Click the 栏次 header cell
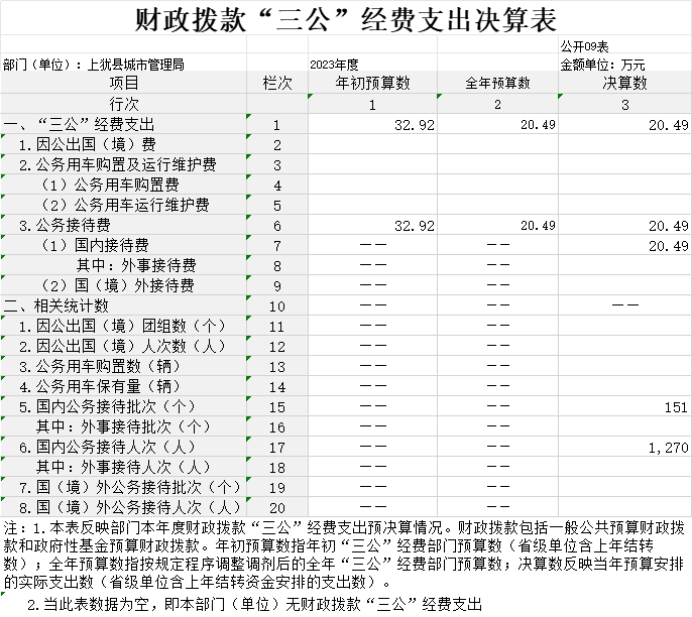This screenshot has height=617, width=692. point(277,83)
